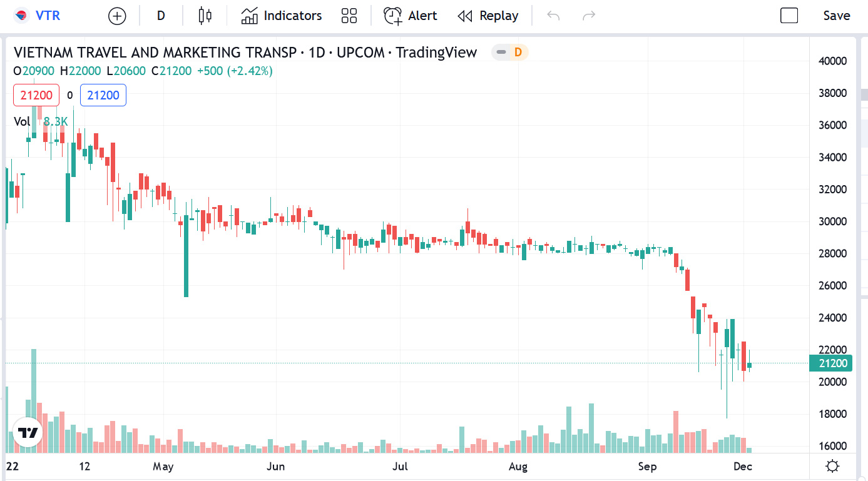Click the TradingView logo on the chart
Viewport: 868px width, 481px height.
click(x=28, y=432)
